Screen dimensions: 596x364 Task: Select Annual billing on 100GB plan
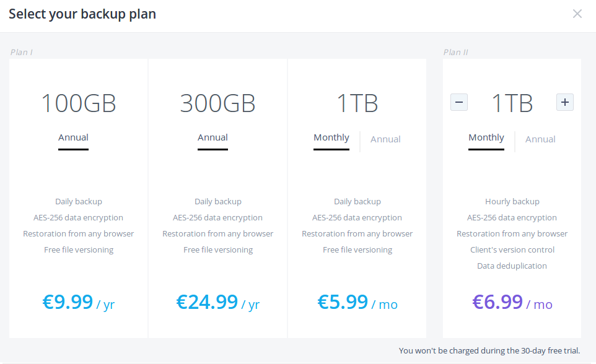73,137
